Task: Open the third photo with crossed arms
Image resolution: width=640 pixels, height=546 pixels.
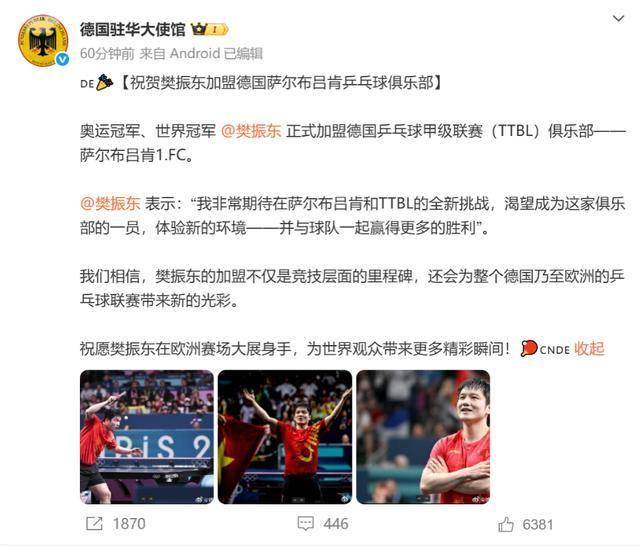Action: tap(423, 437)
